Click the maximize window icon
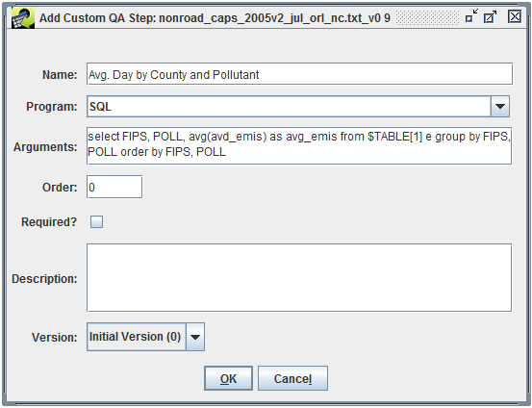The width and height of the screenshot is (532, 408). point(490,16)
